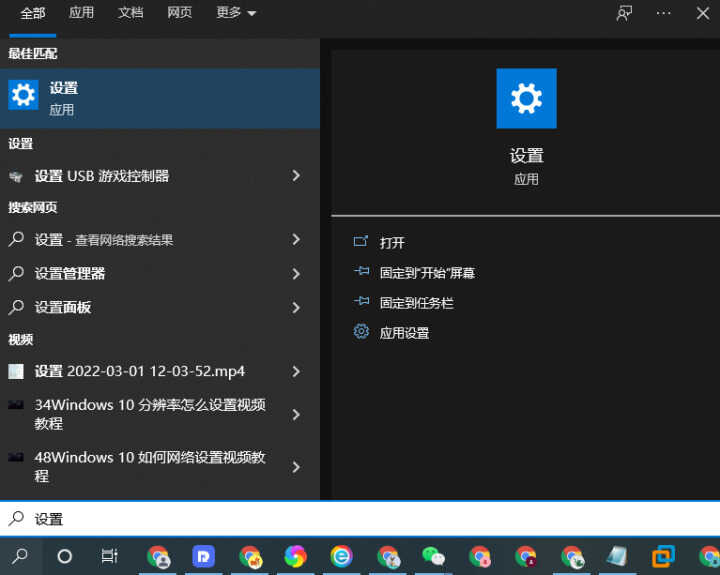This screenshot has width=720, height=575.
Task: Expand the 设置管理器 search suggestion arrow
Action: coord(296,273)
